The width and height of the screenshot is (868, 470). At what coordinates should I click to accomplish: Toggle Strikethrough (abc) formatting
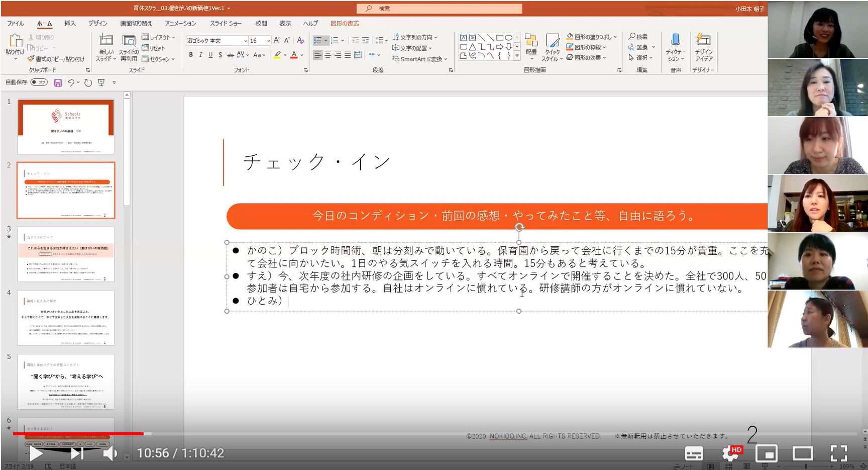coord(230,55)
